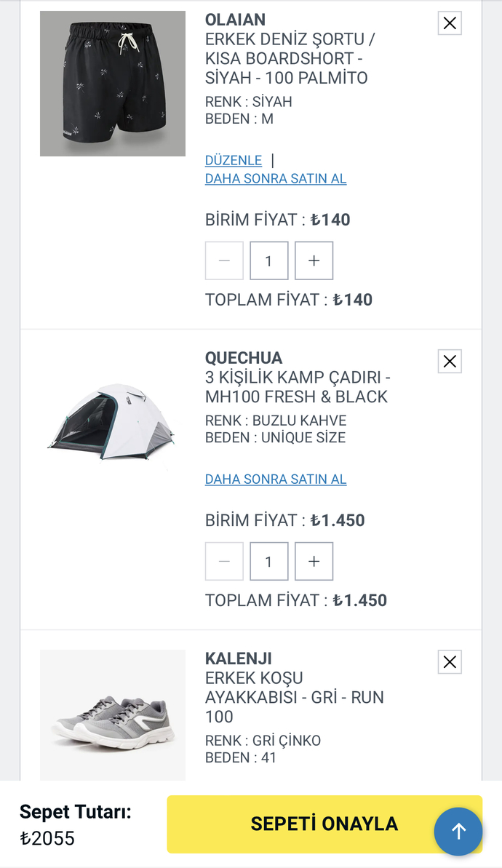Remove the Olaian swim shorts from cart
The image size is (502, 868).
450,23
